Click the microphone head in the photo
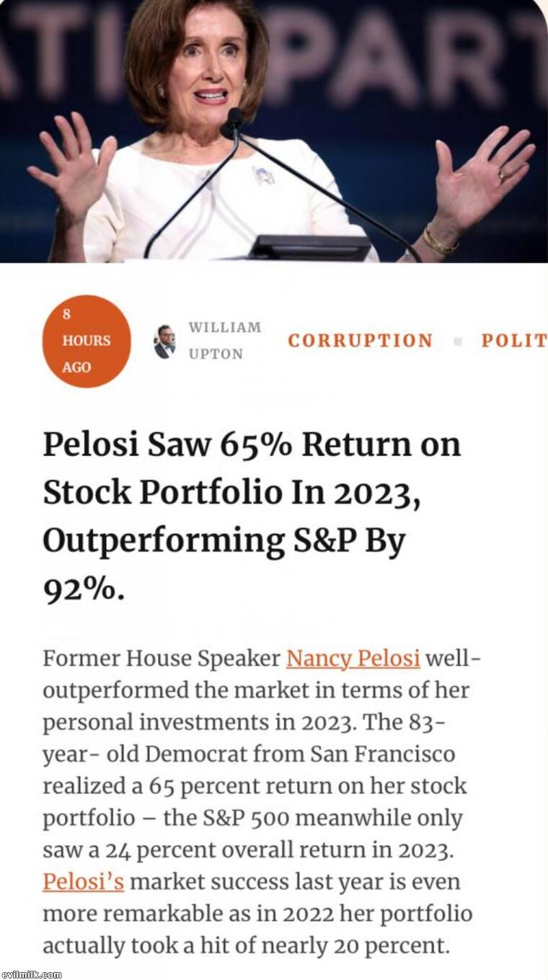The image size is (548, 980). 234,117
